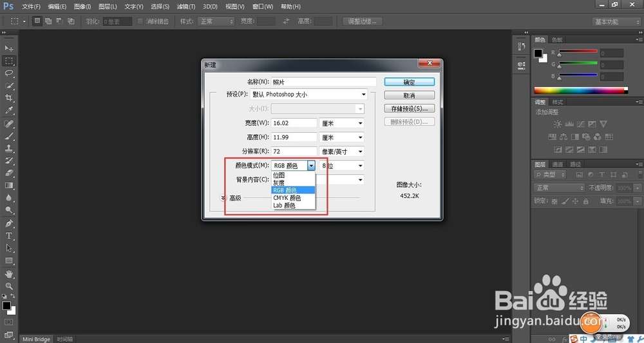Choose 灰度 from color mode list
The image size is (644, 343).
[293, 182]
